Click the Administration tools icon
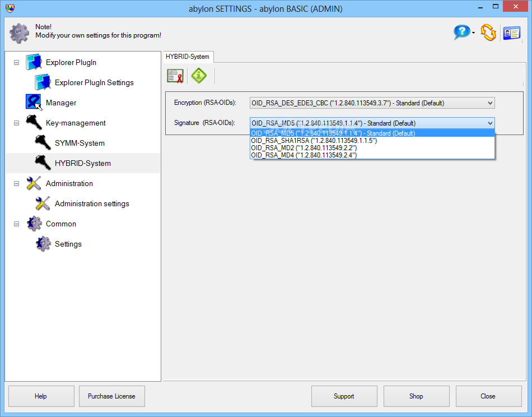Image resolution: width=532 pixels, height=417 pixels. coord(34,183)
